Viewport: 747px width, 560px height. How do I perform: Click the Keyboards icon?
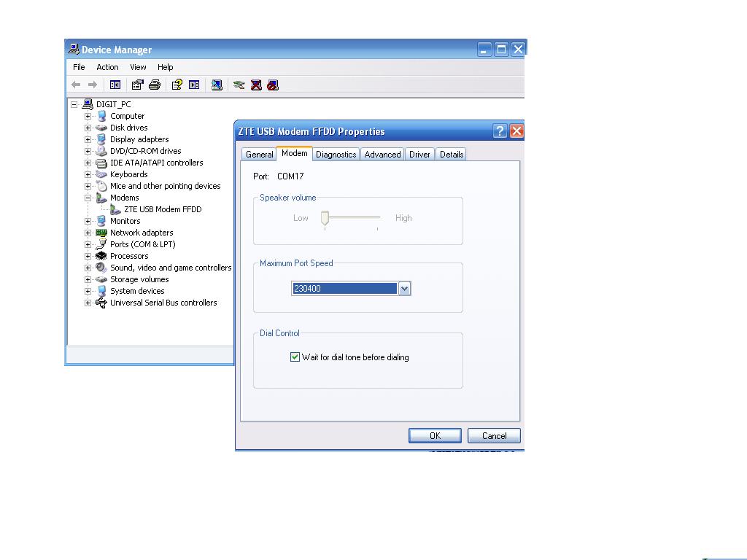(101, 174)
